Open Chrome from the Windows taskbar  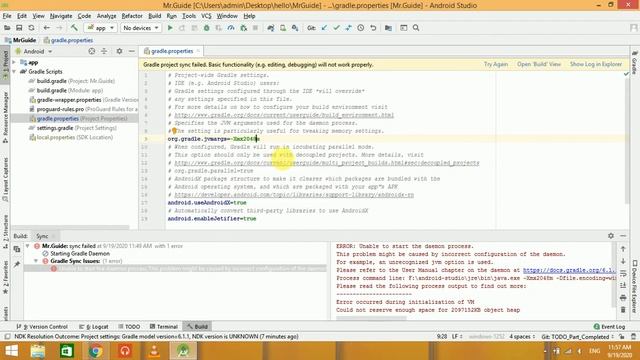pos(96,351)
